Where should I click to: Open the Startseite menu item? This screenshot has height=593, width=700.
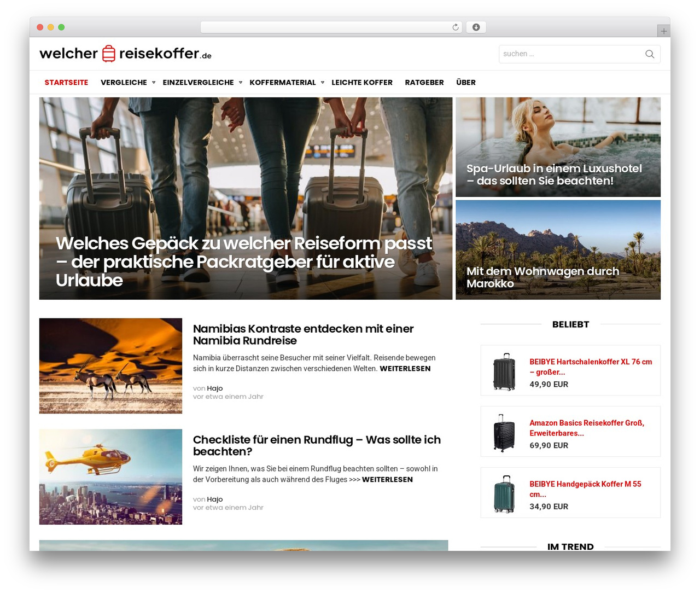coord(66,83)
